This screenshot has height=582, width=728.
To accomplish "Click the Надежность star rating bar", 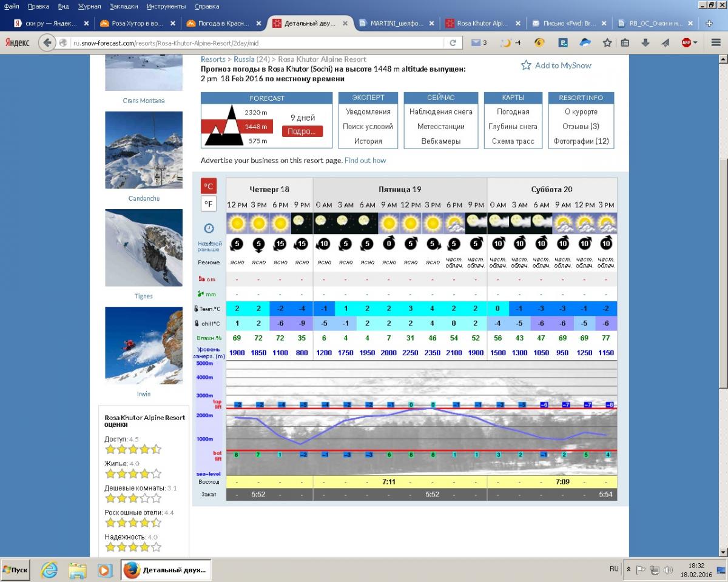I will (133, 547).
